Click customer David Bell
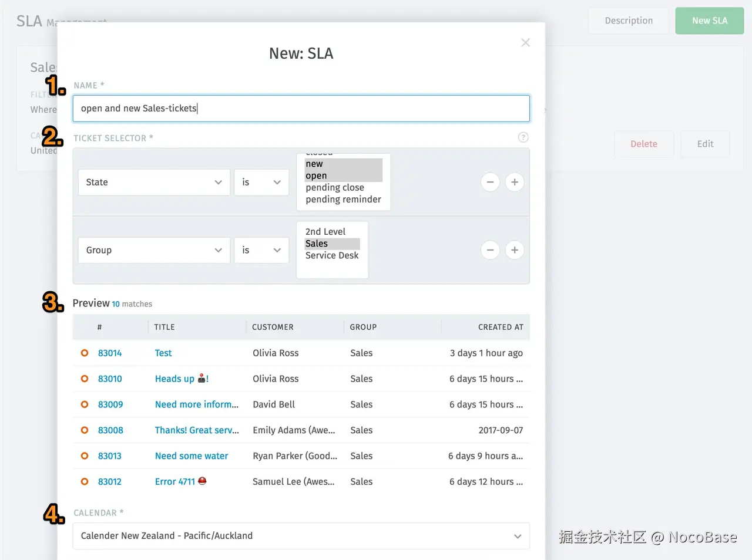Image resolution: width=752 pixels, height=560 pixels. 274,404
